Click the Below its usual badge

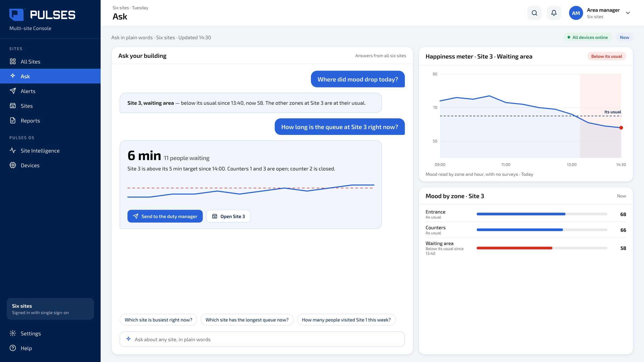click(606, 56)
